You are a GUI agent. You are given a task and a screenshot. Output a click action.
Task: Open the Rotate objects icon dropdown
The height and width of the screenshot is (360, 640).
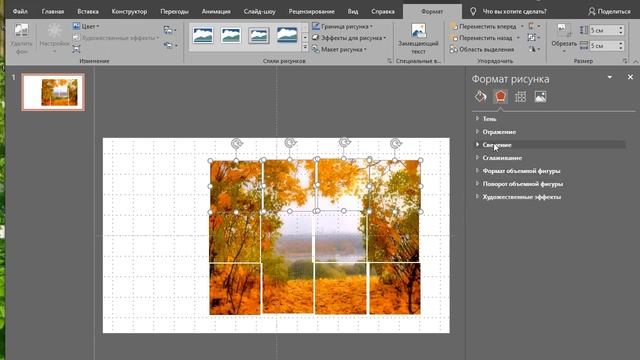[534, 49]
